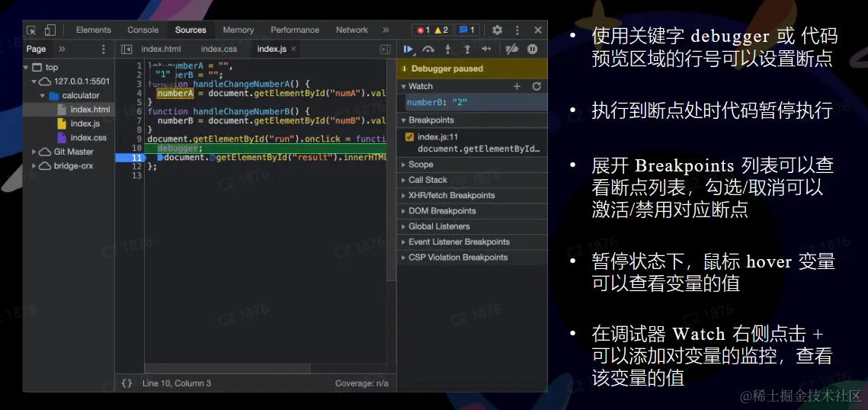
Task: Activate the inspect element picker icon
Action: point(31,30)
